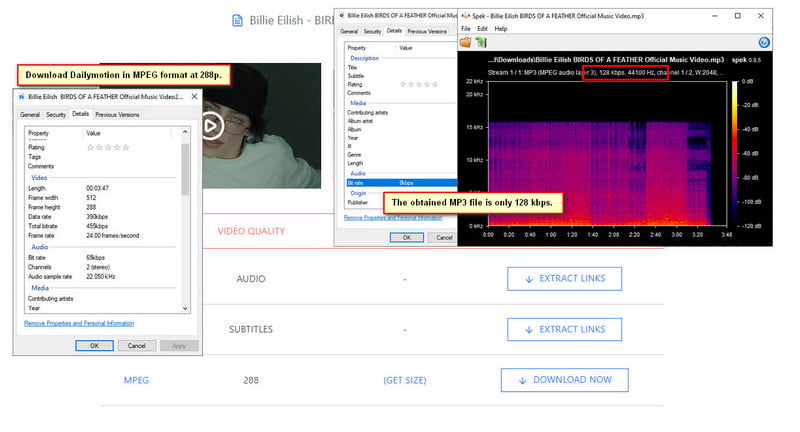This screenshot has width=800, height=432.
Task: Select the highlighted Bit rate row in MP3 properties dialog
Action: coord(402,183)
